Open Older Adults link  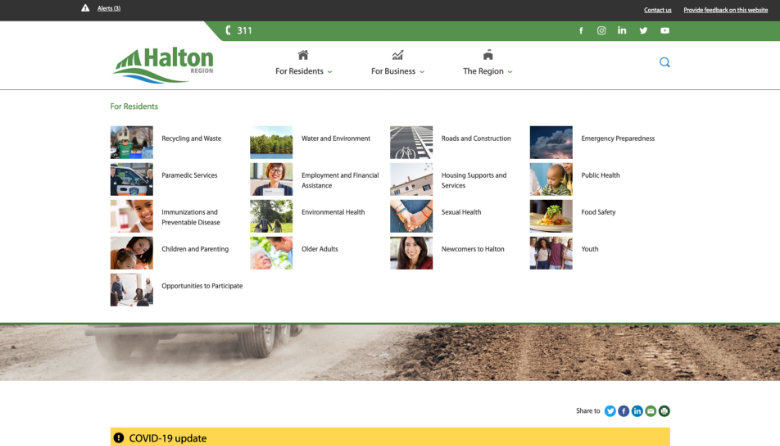click(319, 249)
